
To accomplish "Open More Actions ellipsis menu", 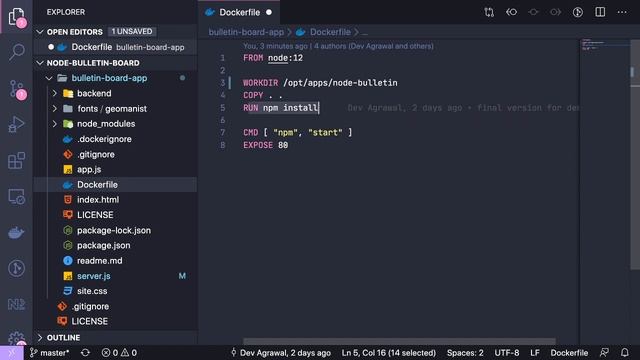I will (x=622, y=12).
